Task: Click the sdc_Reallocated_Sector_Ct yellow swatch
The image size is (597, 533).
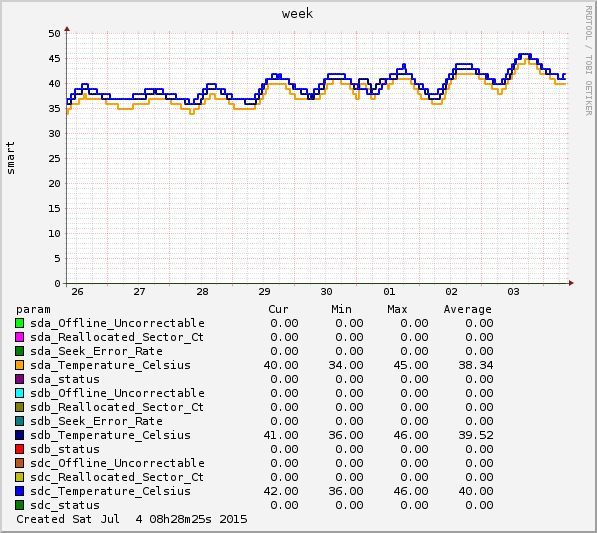Action: coord(19,477)
